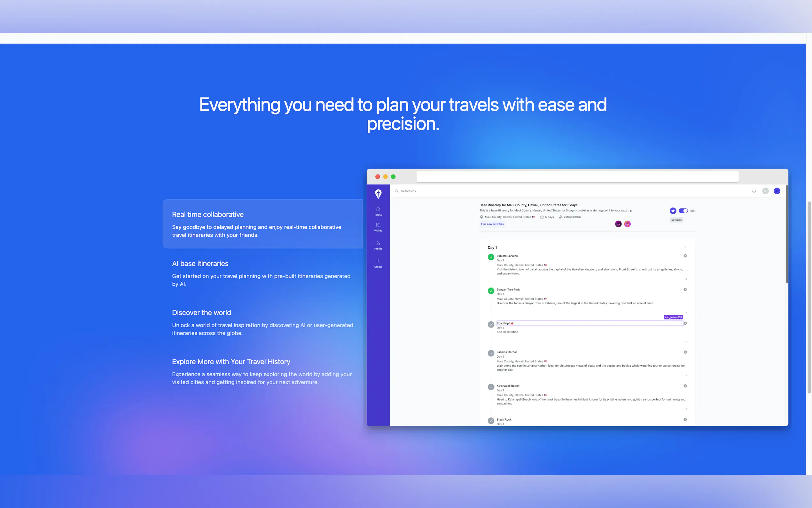The image size is (812, 508).
Task: Click the blue plus button top right
Action: click(777, 191)
